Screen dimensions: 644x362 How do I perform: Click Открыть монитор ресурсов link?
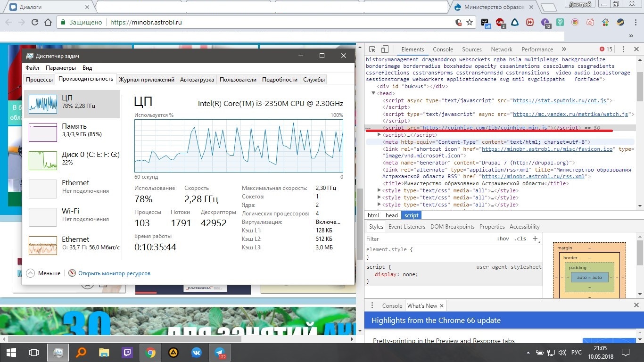pyautogui.click(x=114, y=273)
